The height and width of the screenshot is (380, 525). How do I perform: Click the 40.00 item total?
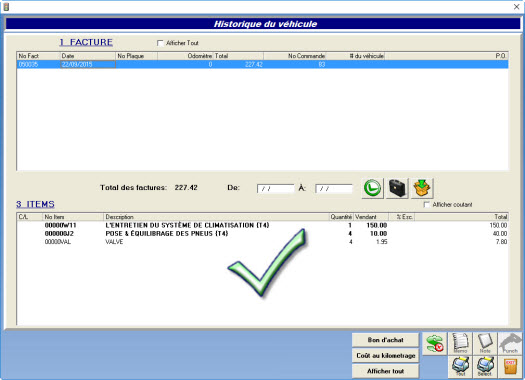point(500,234)
